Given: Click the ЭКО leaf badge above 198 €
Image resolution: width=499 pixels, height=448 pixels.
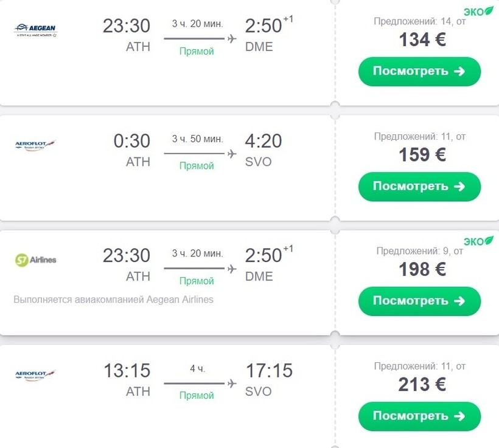Looking at the screenshot, I should [478, 241].
